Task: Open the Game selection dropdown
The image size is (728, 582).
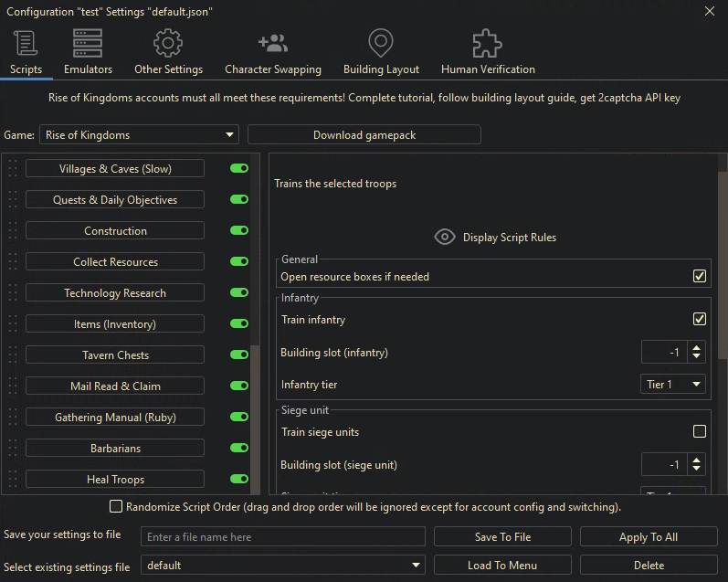Action: coord(139,134)
